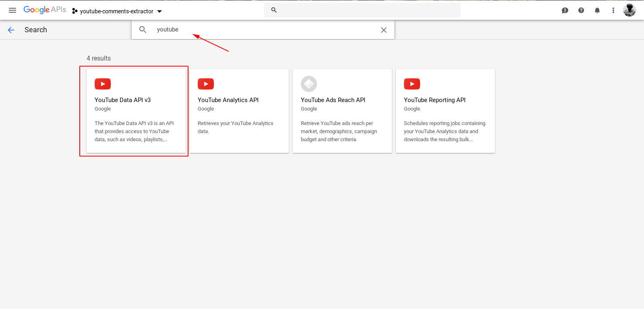Image resolution: width=644 pixels, height=309 pixels.
Task: Open the YouTube Reporting API card
Action: [445, 111]
